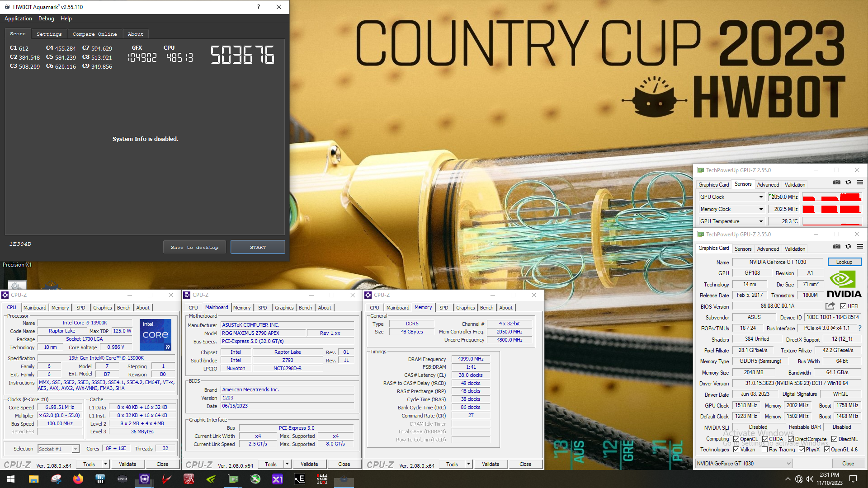Expand Memory Clock sensor dropdown

click(761, 209)
